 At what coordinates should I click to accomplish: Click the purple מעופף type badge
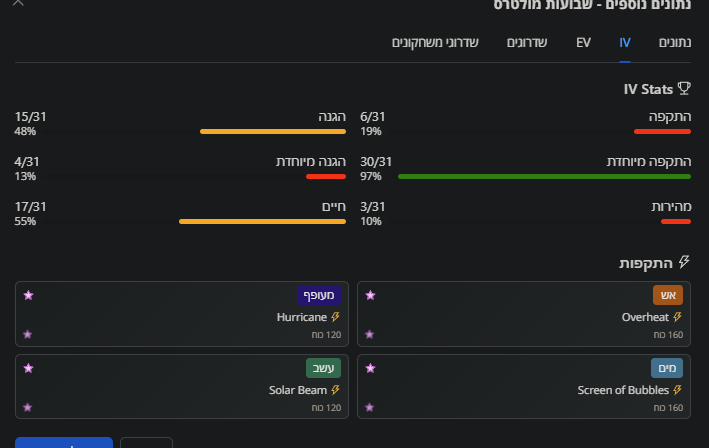320,295
